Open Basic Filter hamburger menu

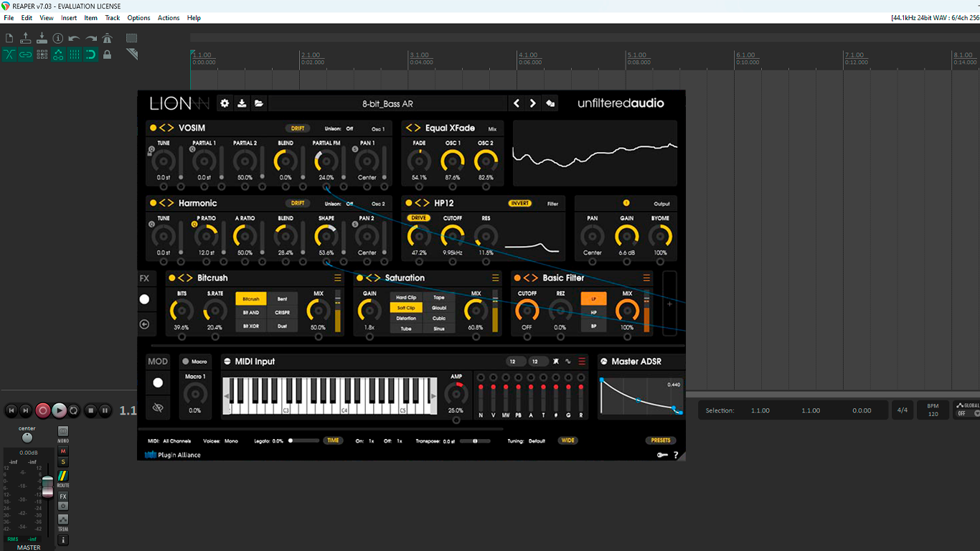pos(646,278)
